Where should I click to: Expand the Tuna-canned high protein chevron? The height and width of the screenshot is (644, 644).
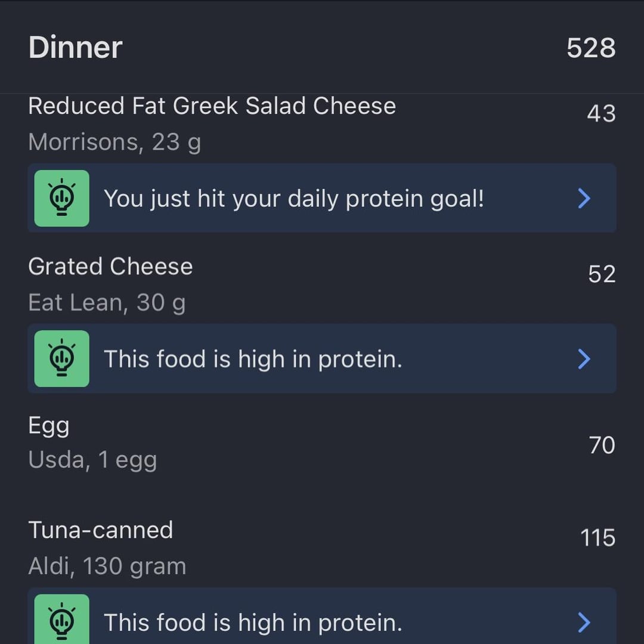coord(584,622)
